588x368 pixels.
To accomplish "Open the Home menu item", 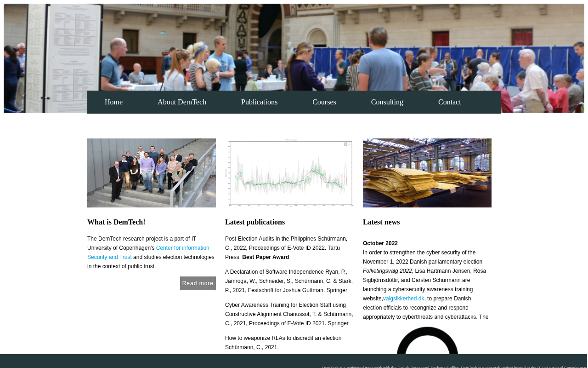I will (x=113, y=102).
